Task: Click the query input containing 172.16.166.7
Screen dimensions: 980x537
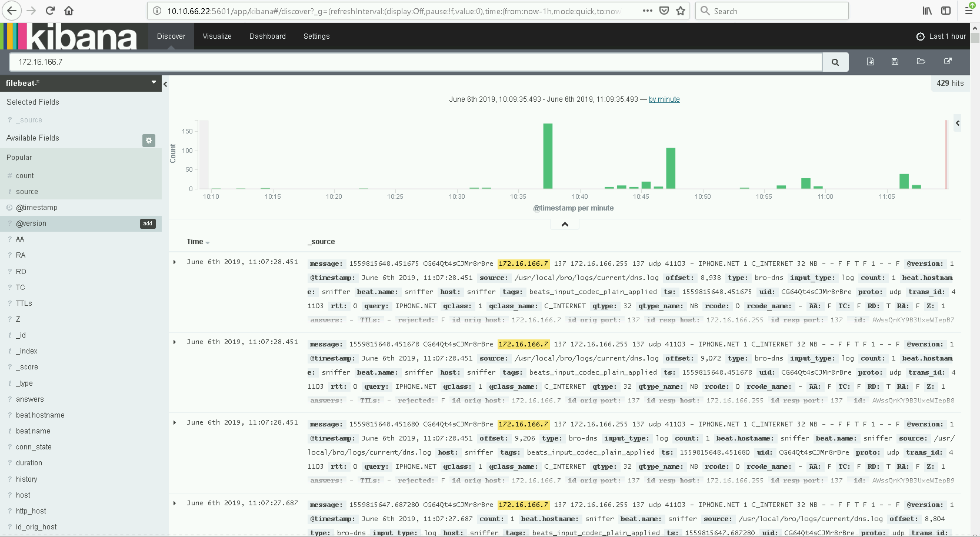Action: [x=412, y=62]
